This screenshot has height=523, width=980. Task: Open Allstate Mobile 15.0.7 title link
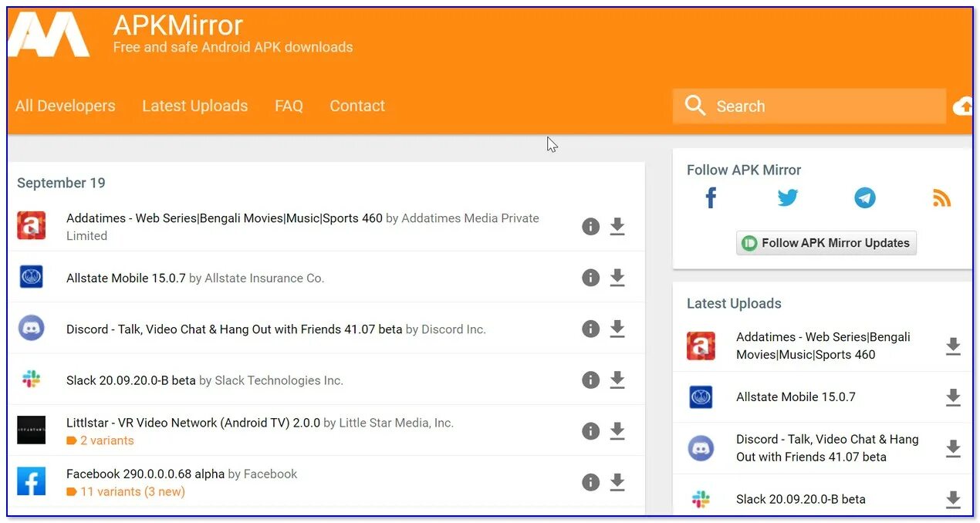[x=126, y=278]
